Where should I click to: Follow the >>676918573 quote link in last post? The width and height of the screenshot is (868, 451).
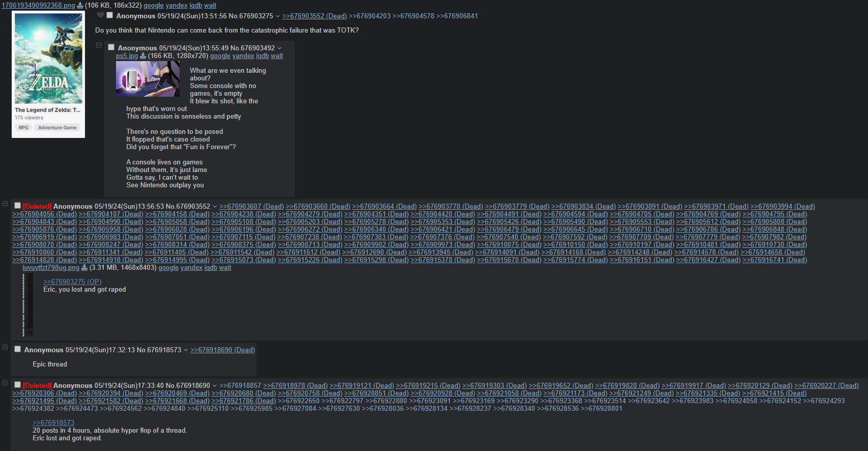(53, 423)
